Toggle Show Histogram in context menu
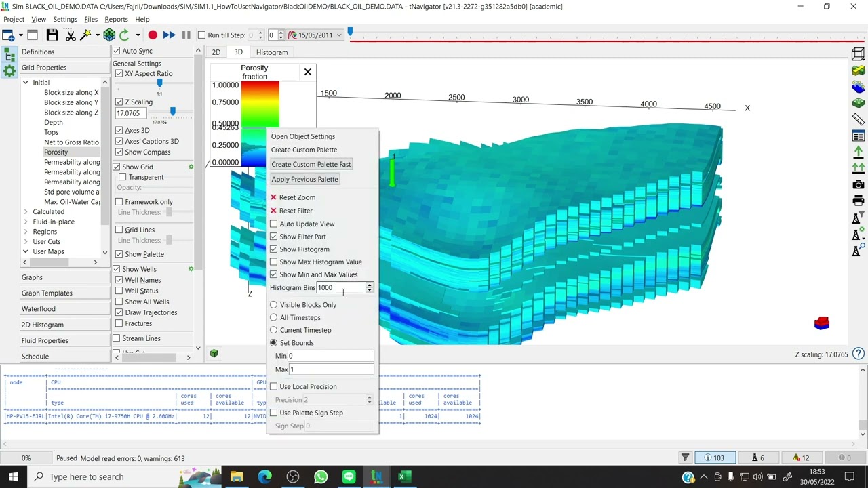 pos(274,249)
